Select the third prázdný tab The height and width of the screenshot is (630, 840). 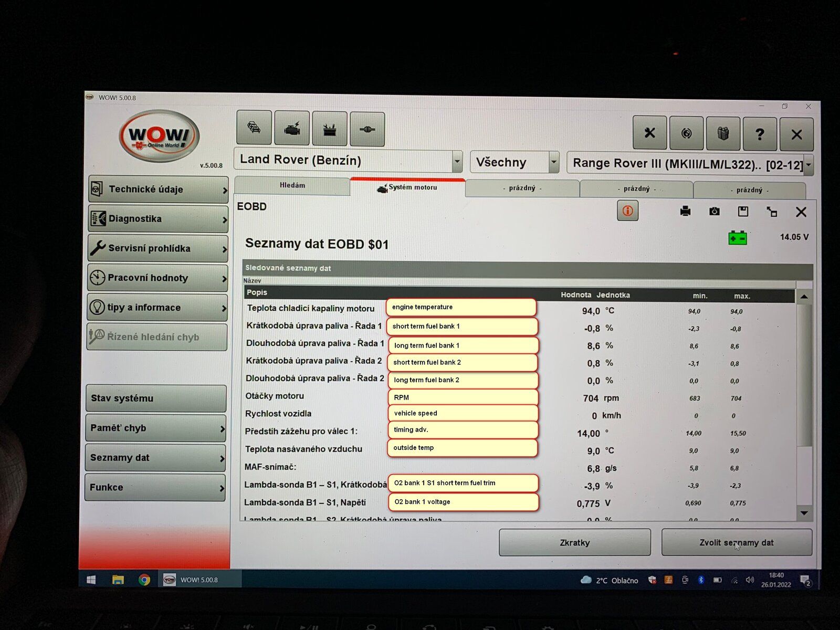click(749, 190)
